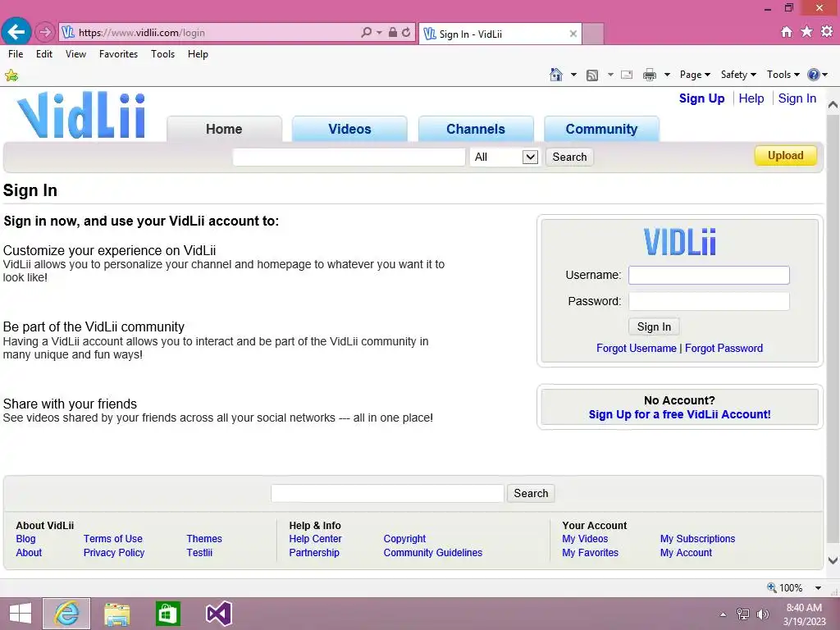This screenshot has height=630, width=840.
Task: Close the Sign In - VidLii tab
Action: coord(573,34)
